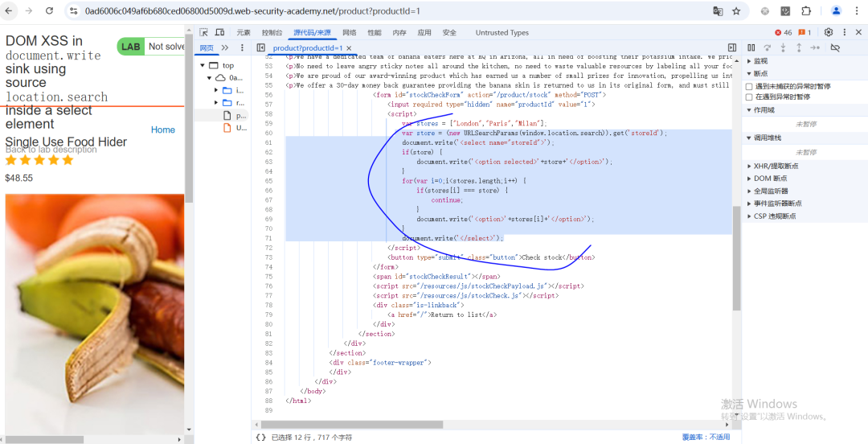This screenshot has width=868, height=444.
Task: Expand XHR/提取断点 section
Action: (x=772, y=166)
